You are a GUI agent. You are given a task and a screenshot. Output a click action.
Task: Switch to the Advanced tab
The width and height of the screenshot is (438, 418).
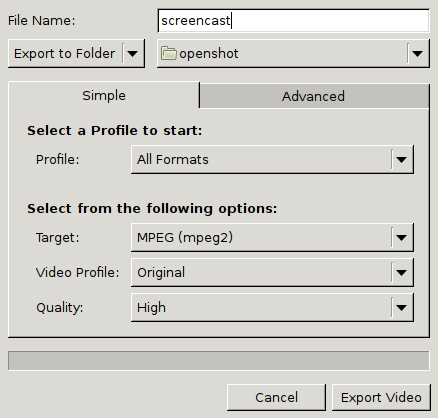coord(314,96)
